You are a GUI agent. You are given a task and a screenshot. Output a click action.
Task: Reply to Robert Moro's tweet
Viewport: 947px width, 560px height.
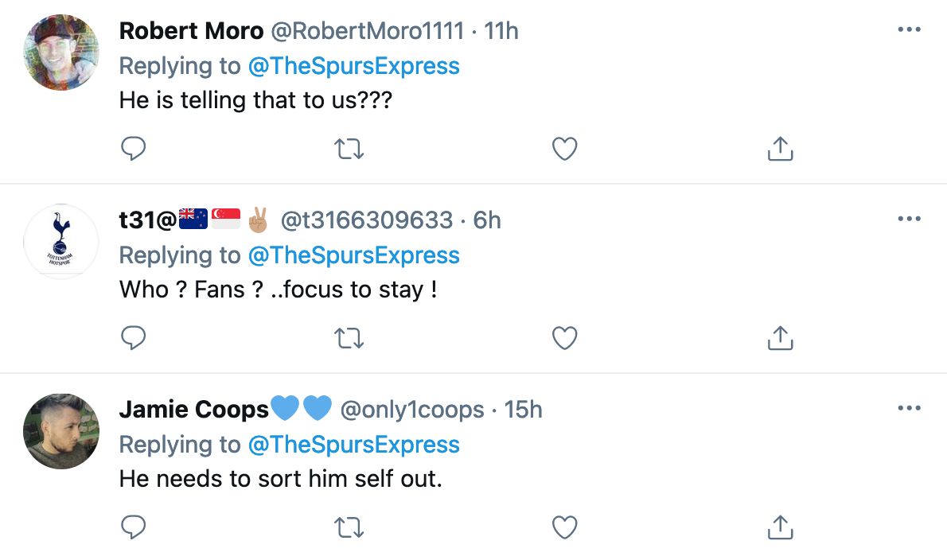coord(134,149)
